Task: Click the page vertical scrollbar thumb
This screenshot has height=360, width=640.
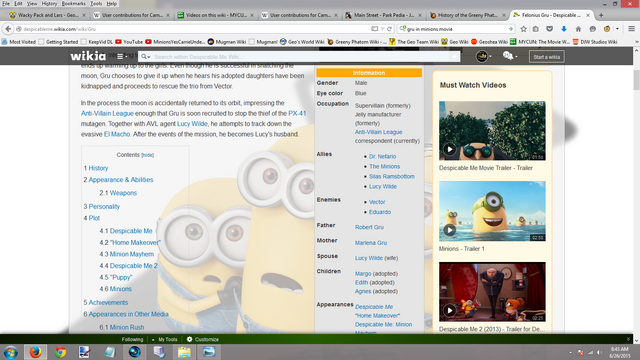Action: [x=636, y=80]
